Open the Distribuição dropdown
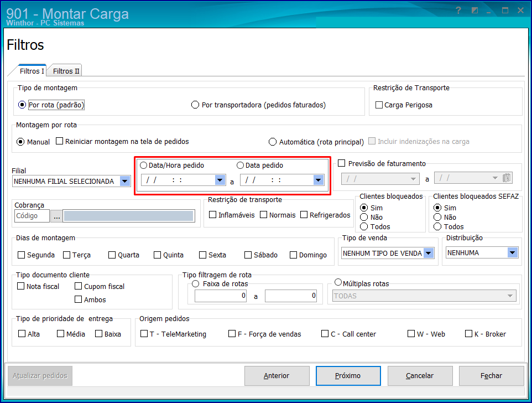 point(512,252)
